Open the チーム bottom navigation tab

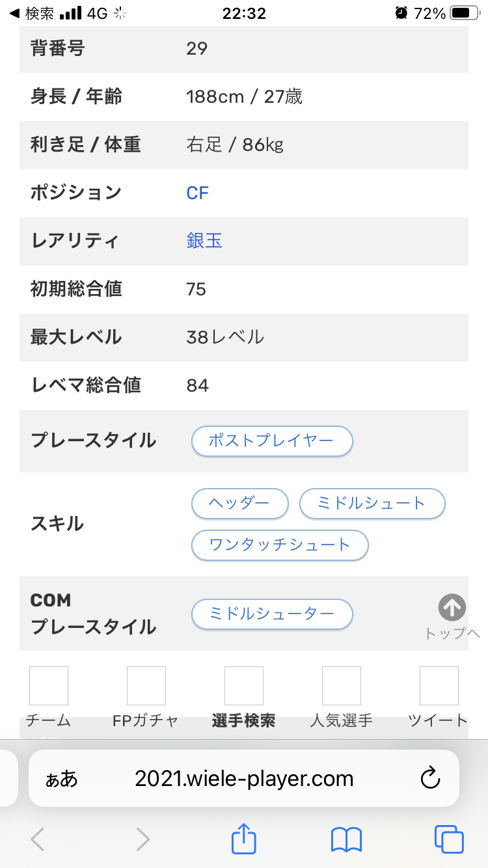pos(48,697)
